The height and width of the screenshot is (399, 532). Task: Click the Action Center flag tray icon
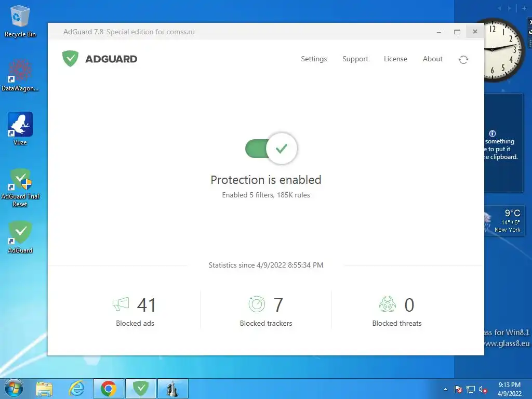(458, 389)
